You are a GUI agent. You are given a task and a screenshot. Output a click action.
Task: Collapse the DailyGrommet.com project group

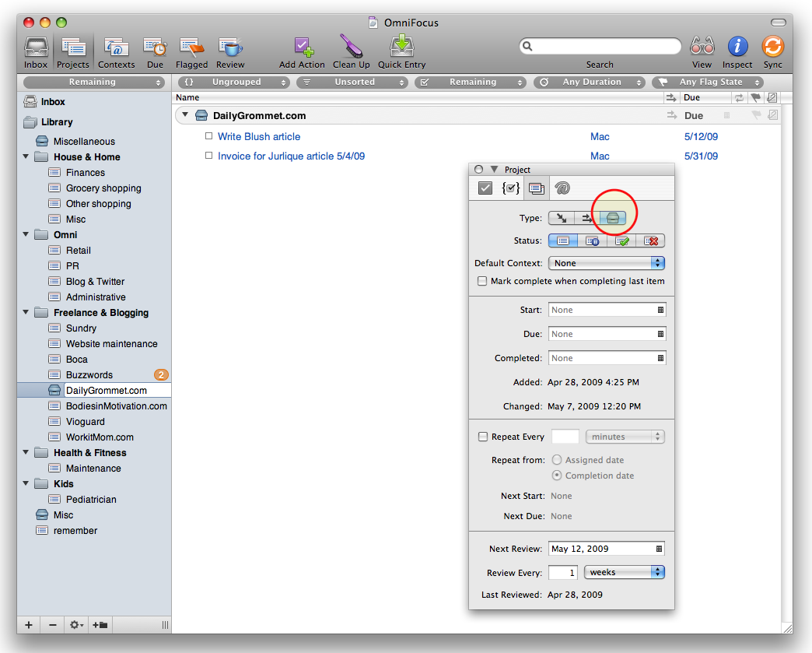coord(185,114)
